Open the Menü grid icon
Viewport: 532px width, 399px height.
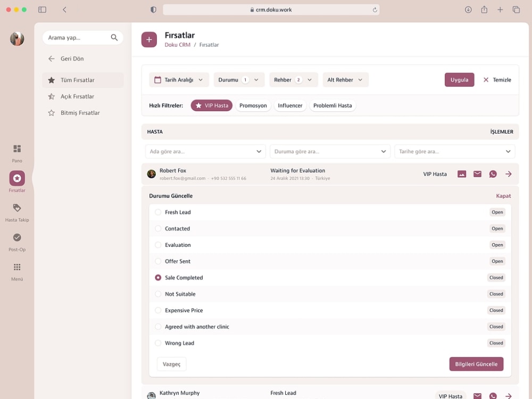click(17, 267)
